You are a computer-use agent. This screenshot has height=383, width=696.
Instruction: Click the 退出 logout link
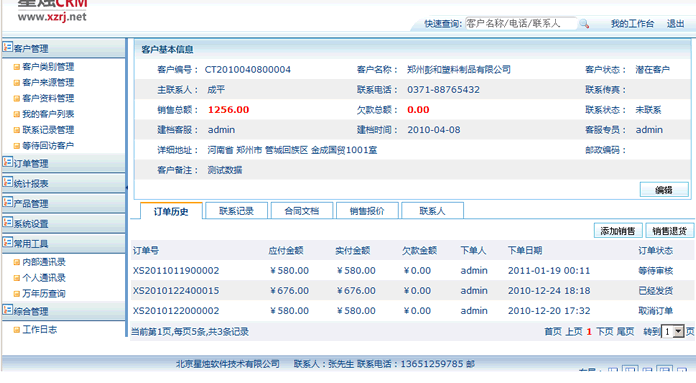(676, 24)
